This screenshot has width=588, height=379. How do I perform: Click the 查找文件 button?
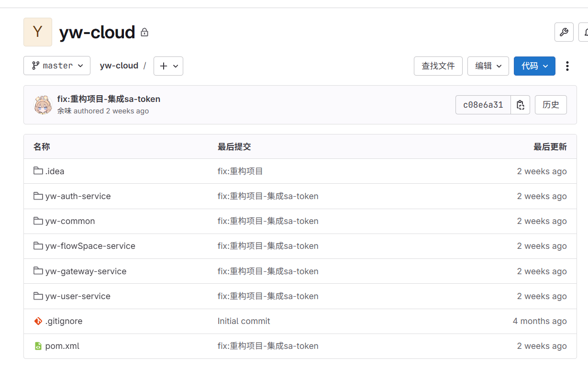[438, 66]
